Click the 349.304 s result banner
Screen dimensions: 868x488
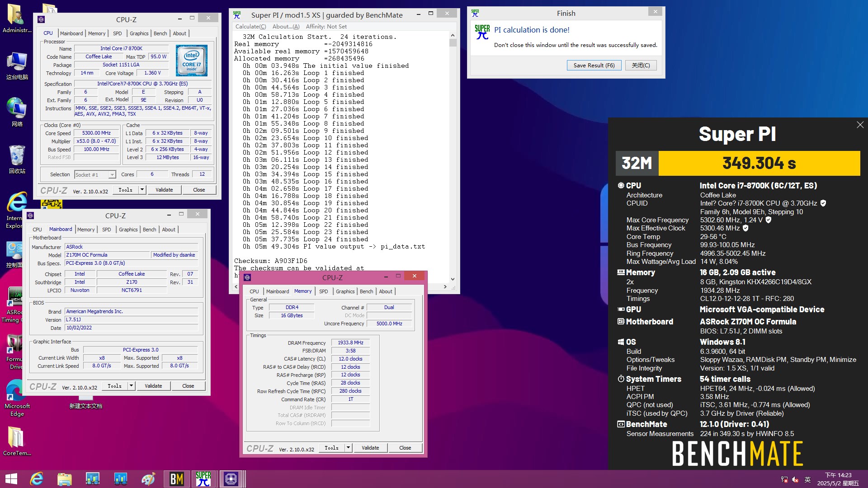759,163
